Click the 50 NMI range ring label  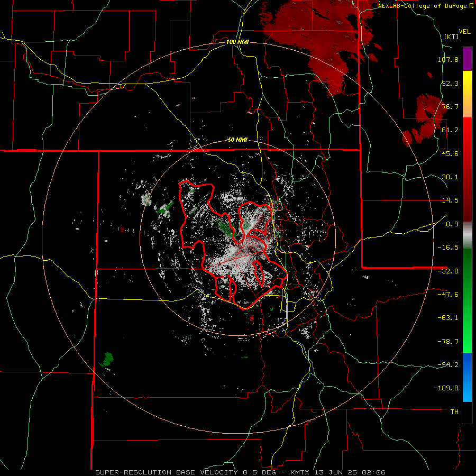[x=237, y=140]
